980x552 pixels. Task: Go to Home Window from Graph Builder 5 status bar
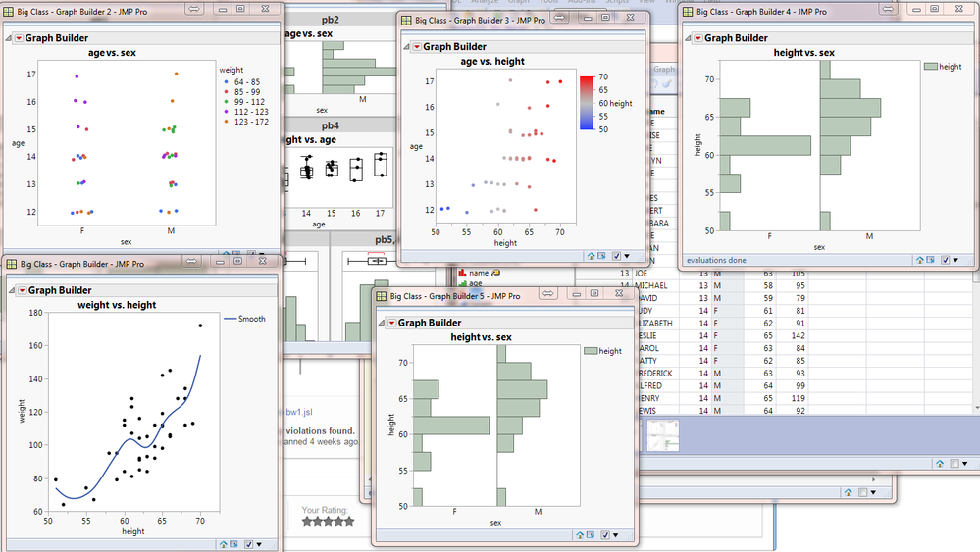click(580, 535)
